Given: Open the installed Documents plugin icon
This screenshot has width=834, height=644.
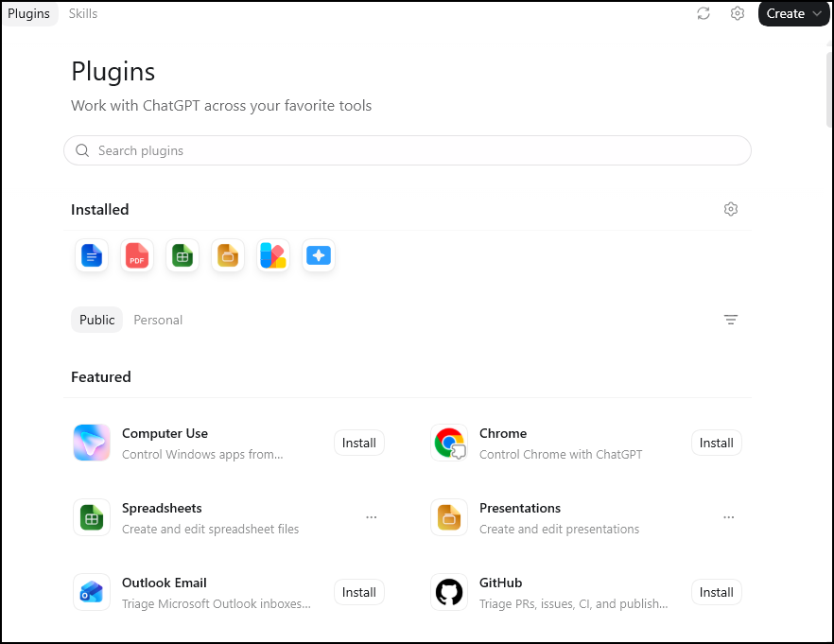Looking at the screenshot, I should pos(92,255).
